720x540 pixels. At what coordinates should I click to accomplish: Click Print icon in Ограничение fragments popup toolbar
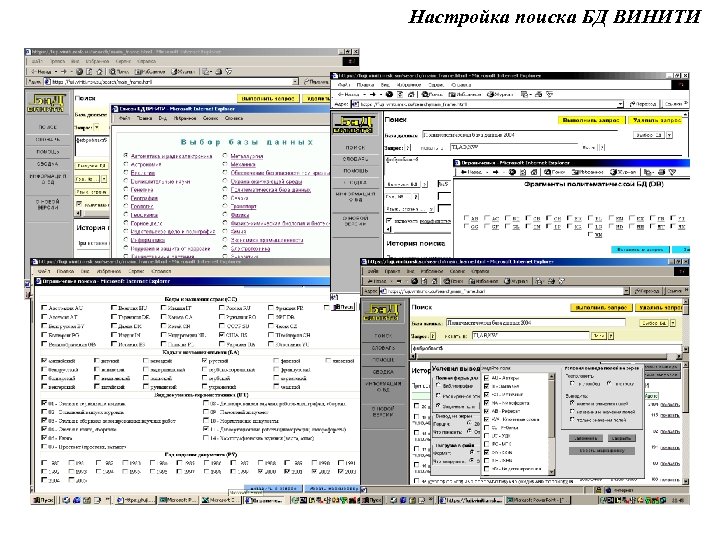pos(662,172)
